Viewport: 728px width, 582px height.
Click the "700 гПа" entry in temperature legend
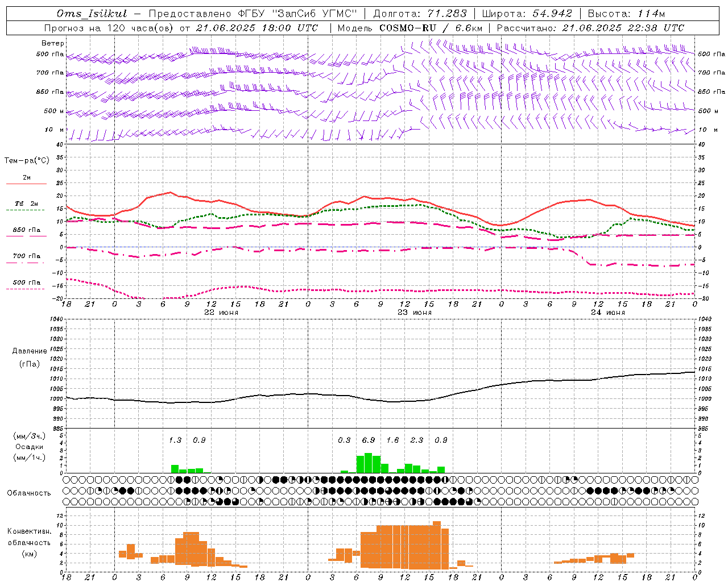27,256
